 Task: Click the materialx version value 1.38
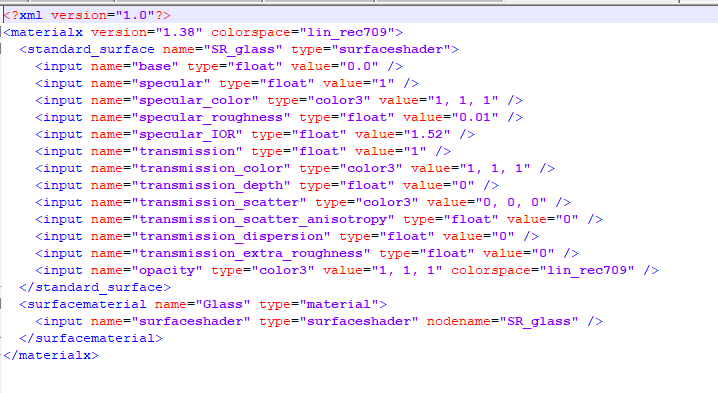coord(179,33)
